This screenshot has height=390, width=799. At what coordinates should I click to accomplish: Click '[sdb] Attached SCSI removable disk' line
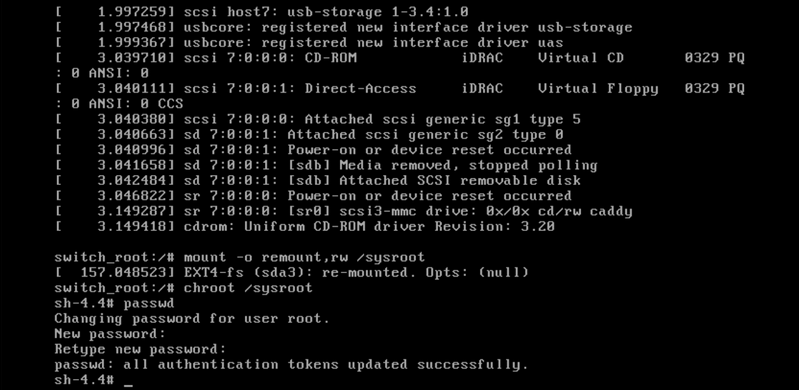pos(317,180)
